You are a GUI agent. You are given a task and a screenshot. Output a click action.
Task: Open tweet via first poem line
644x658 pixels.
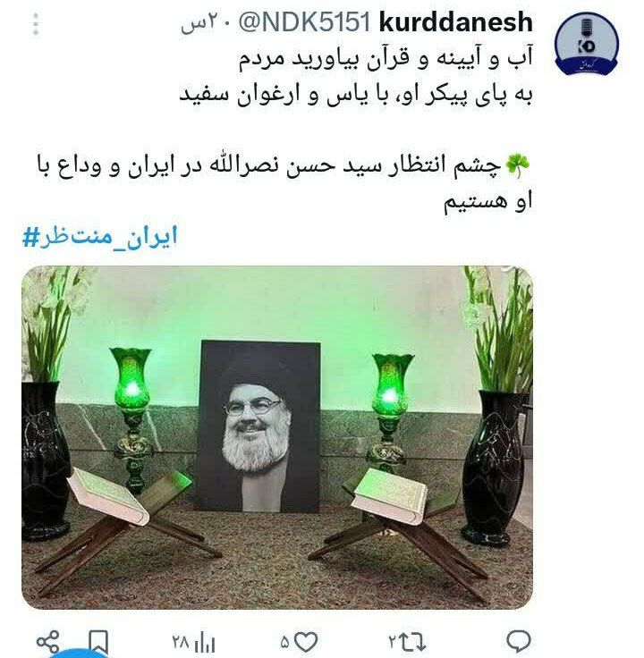386,58
